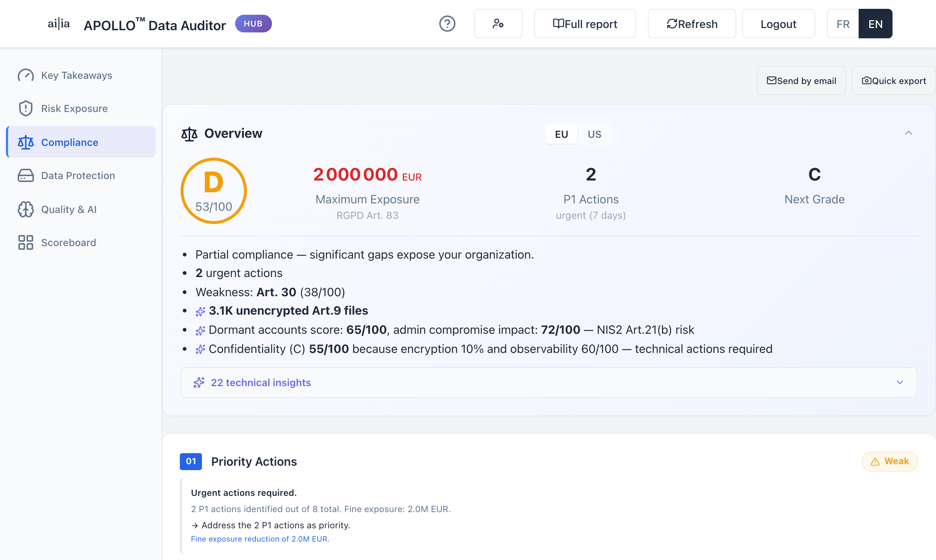
Task: Click the Scoreboard grid icon
Action: [x=26, y=243]
